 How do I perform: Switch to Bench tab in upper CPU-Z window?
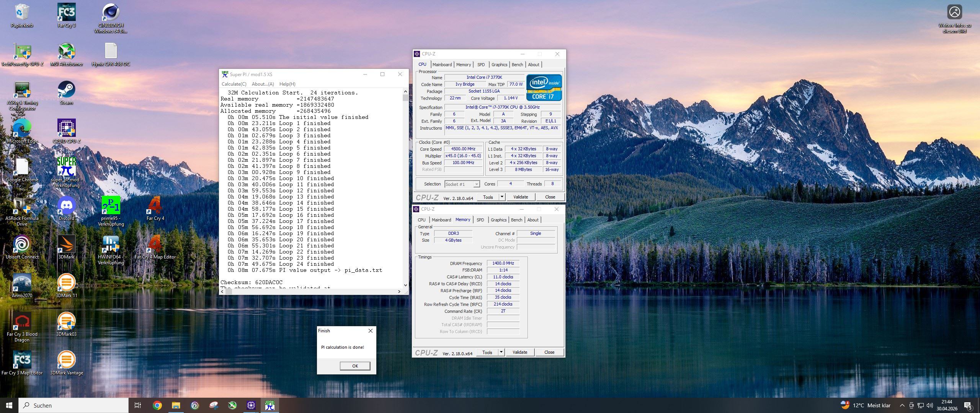click(x=517, y=65)
